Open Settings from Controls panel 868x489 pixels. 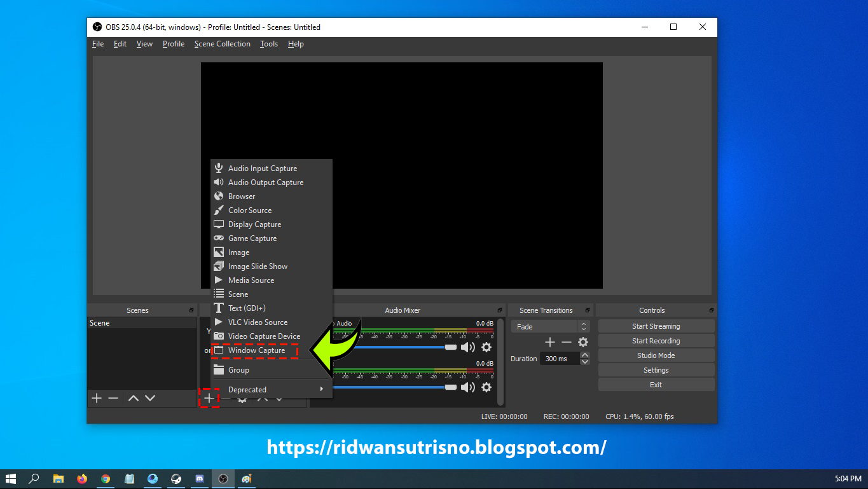click(656, 370)
